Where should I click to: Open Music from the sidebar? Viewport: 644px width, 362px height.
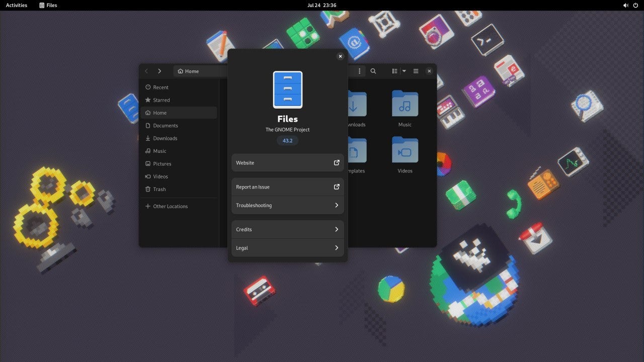pos(179,151)
